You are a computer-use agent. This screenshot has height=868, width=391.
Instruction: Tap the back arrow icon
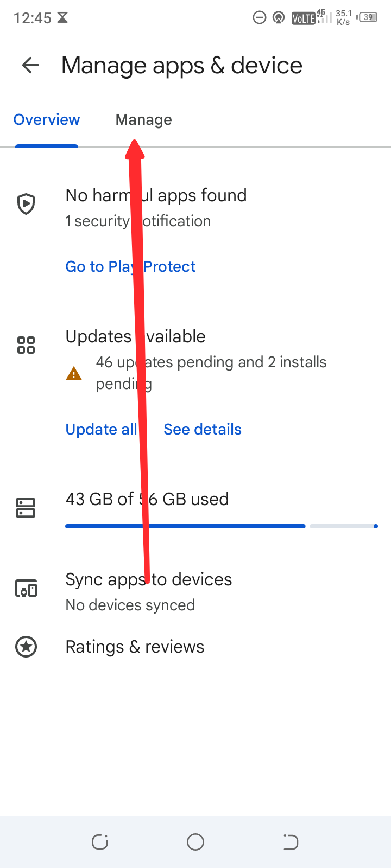pos(30,66)
